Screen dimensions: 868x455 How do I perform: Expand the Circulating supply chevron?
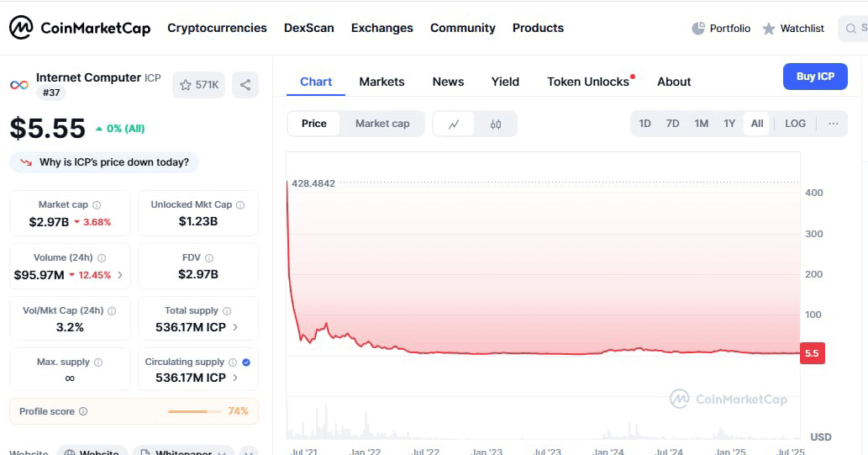click(235, 378)
